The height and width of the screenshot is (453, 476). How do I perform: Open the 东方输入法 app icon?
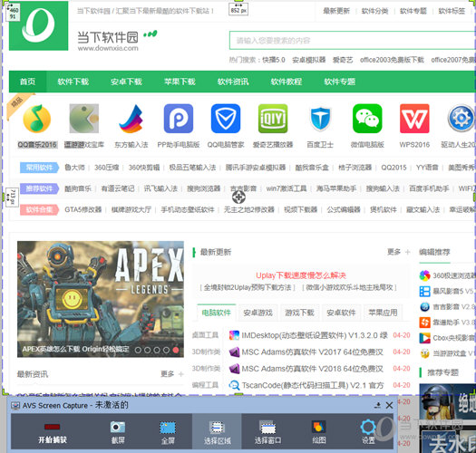[x=131, y=119]
